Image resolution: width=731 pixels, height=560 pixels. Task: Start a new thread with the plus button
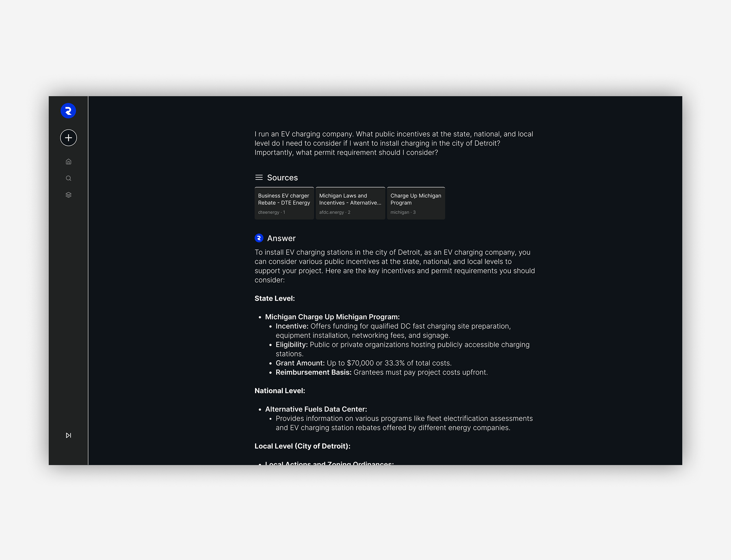pos(68,138)
